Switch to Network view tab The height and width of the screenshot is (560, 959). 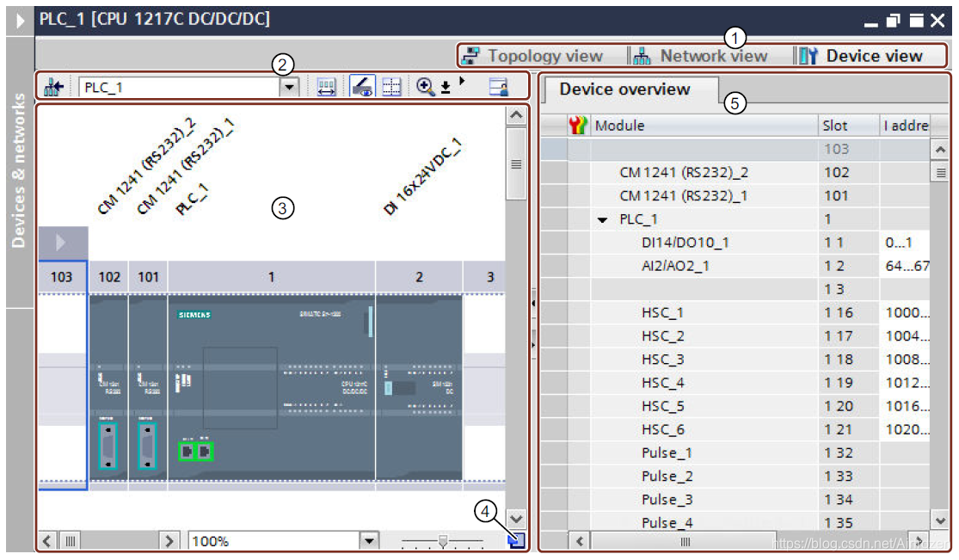tap(701, 56)
